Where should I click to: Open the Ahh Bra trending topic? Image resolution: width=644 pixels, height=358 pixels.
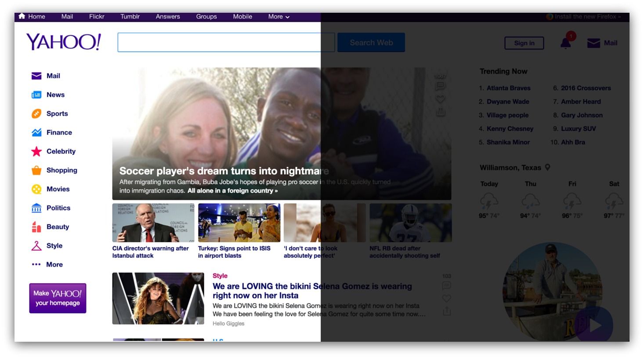pyautogui.click(x=573, y=142)
